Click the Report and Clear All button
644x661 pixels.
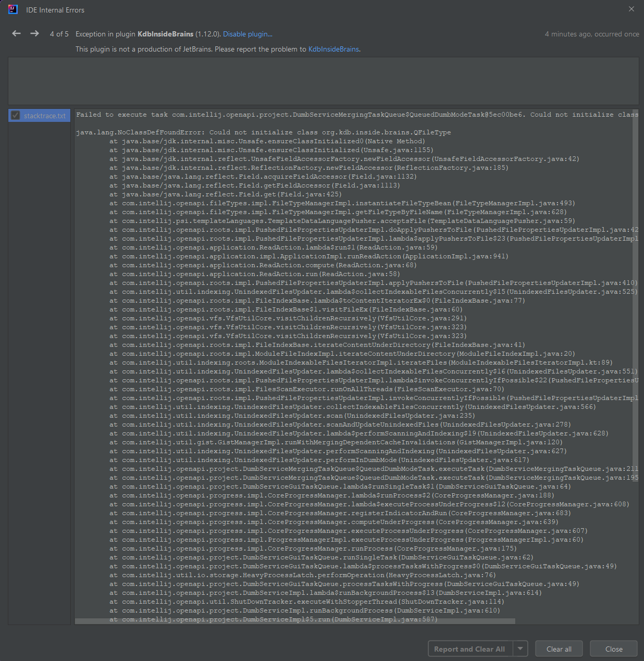tap(470, 648)
